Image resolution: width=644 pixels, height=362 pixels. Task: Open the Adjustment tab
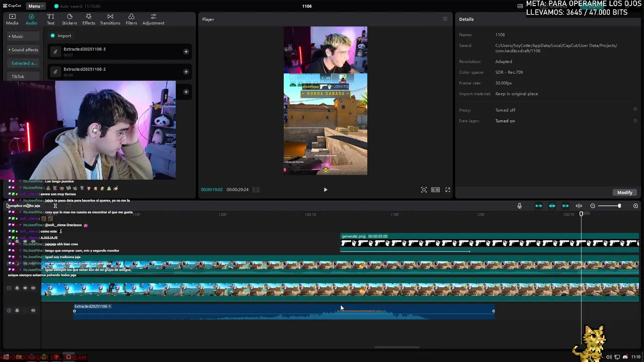153,20
